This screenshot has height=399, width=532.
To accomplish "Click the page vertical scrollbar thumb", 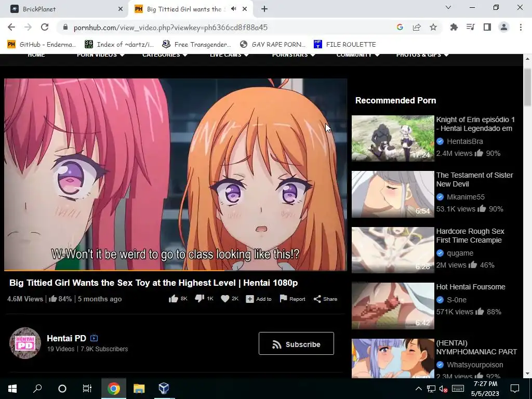I will click(x=528, y=87).
